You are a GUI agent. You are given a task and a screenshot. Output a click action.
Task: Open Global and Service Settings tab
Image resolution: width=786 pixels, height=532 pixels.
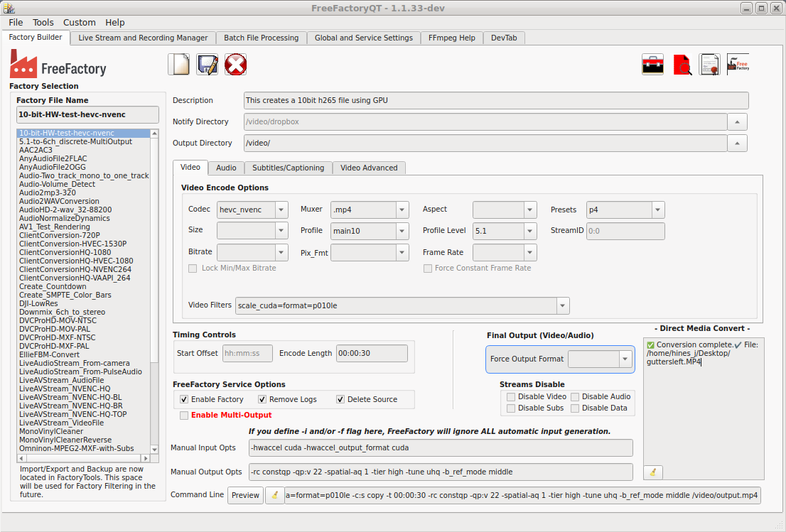coord(364,38)
